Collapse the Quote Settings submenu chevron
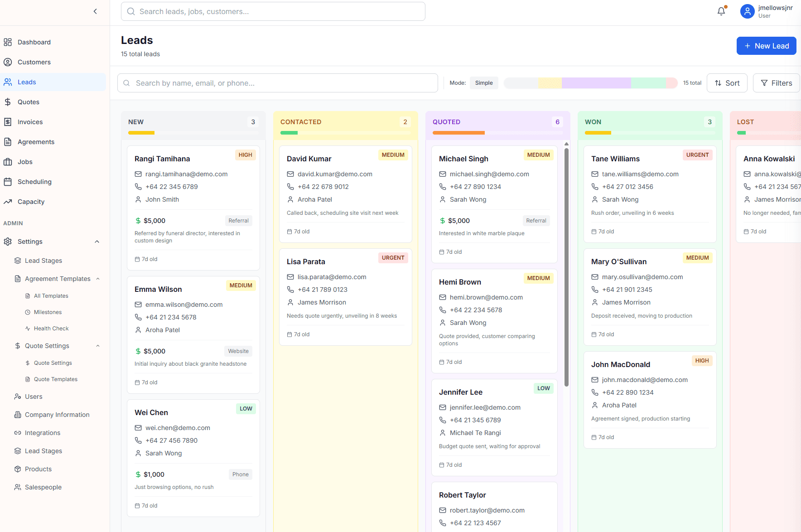Image resolution: width=801 pixels, height=532 pixels. [x=98, y=346]
